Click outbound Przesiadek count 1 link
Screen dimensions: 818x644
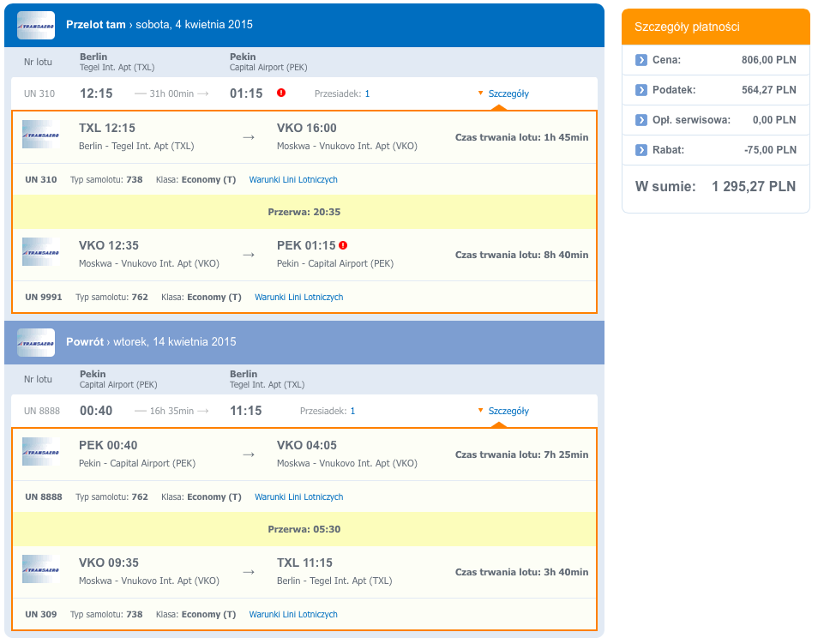click(367, 93)
